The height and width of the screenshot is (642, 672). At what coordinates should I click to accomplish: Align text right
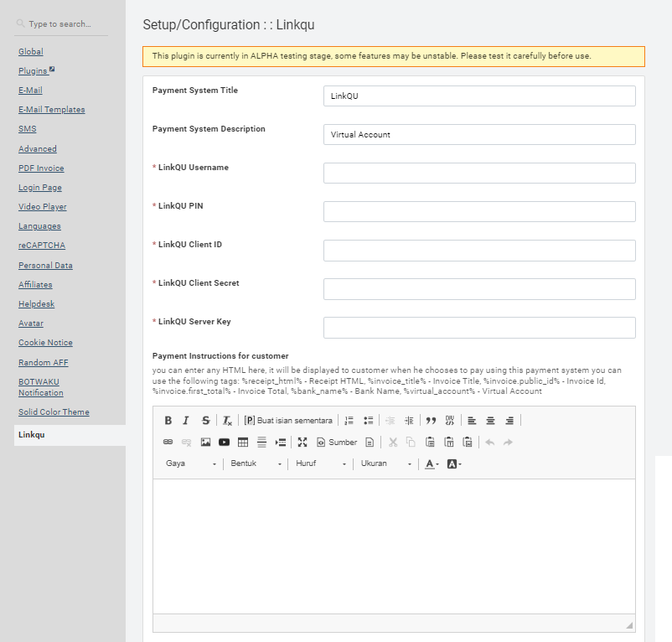[509, 421]
